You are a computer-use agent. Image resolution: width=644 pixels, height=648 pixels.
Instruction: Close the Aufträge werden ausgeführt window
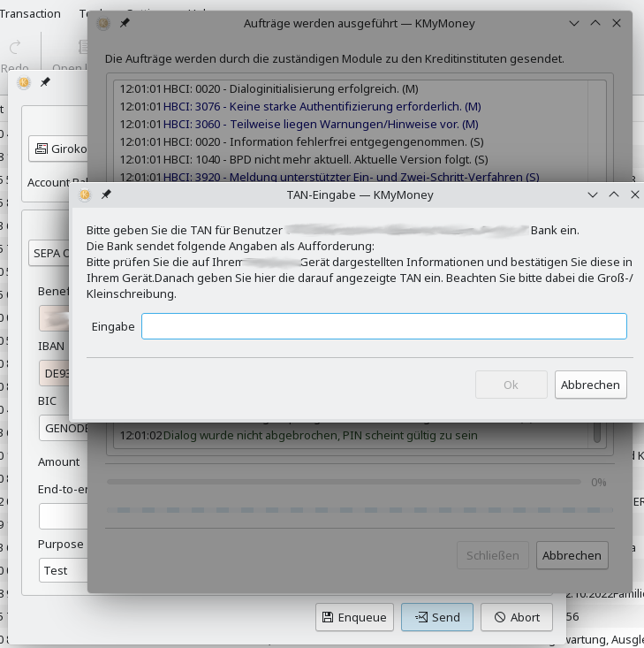[x=617, y=23]
